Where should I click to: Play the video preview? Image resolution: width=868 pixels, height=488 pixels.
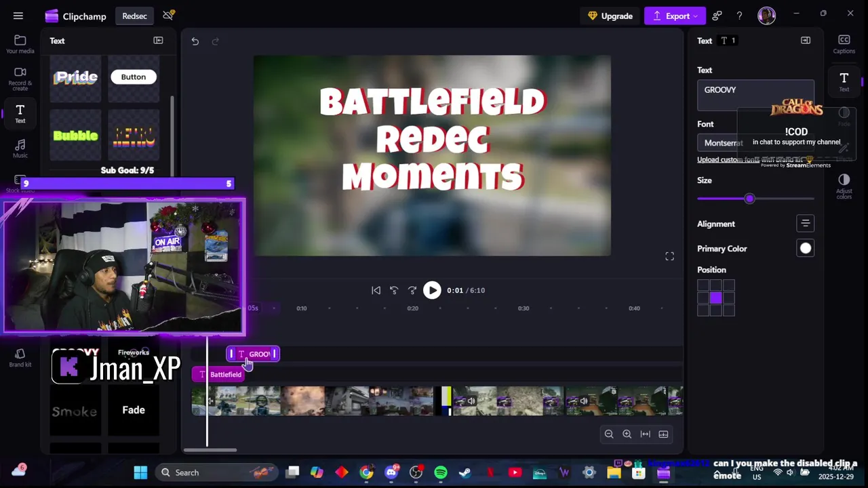click(432, 290)
